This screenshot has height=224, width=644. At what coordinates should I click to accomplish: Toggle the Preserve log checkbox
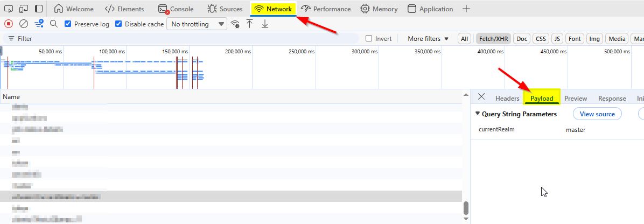click(68, 24)
